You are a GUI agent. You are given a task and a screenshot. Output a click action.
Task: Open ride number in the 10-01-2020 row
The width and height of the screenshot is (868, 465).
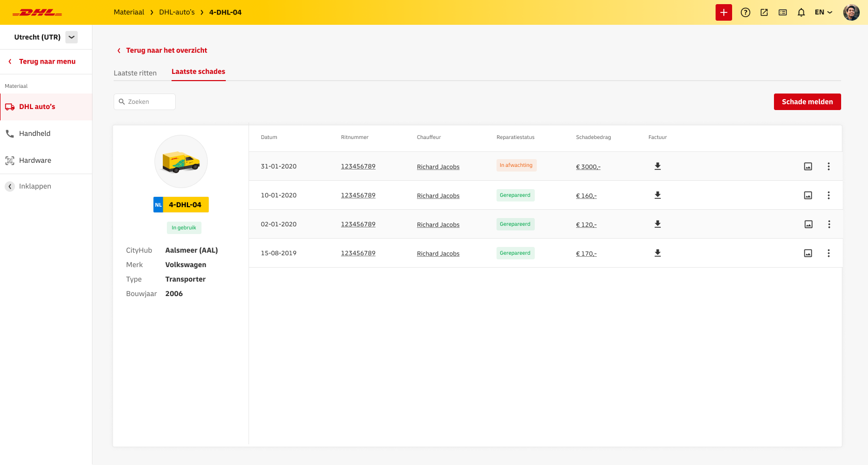(358, 195)
